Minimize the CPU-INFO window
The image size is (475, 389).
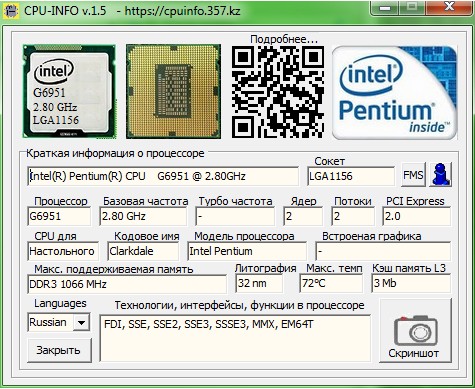tap(385, 7)
